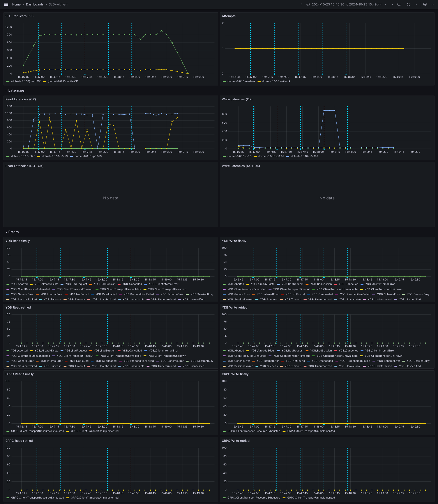Click YDB_Cancelled in YDB Read finally legend
Screen dimensions: 438x504
pos(132,284)
